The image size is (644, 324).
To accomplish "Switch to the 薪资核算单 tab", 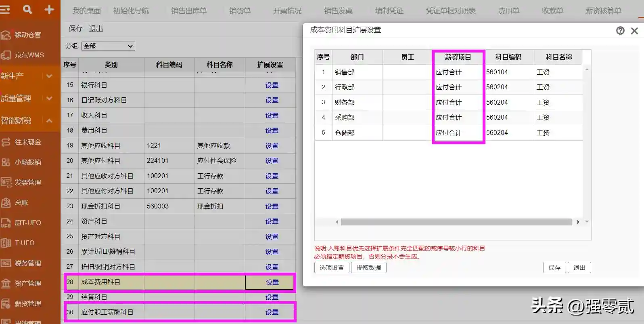I will point(603,11).
